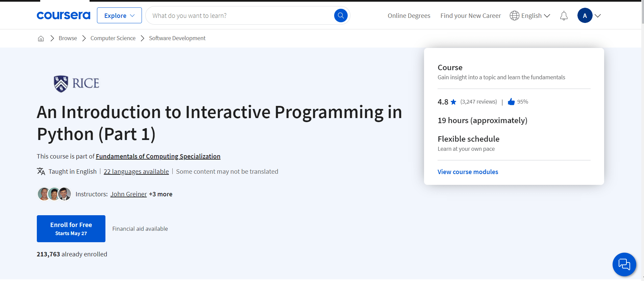The image size is (644, 281).
Task: Expand the Explore dropdown menu
Action: (x=119, y=16)
